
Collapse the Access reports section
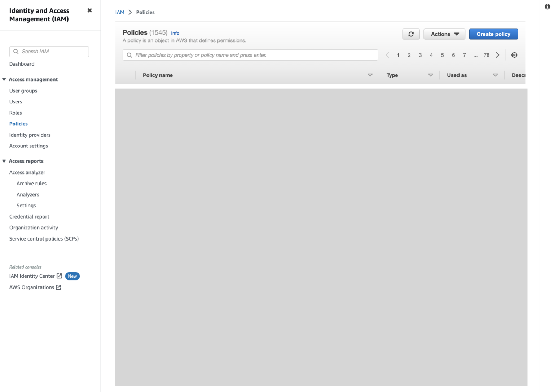4,161
